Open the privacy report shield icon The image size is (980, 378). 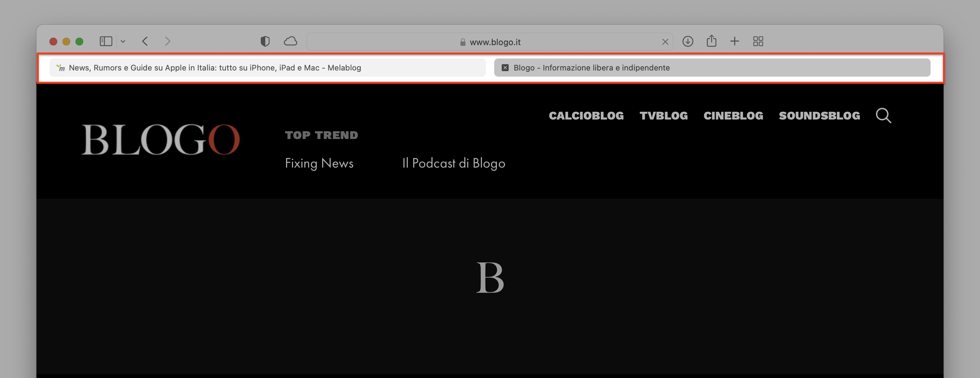point(265,41)
